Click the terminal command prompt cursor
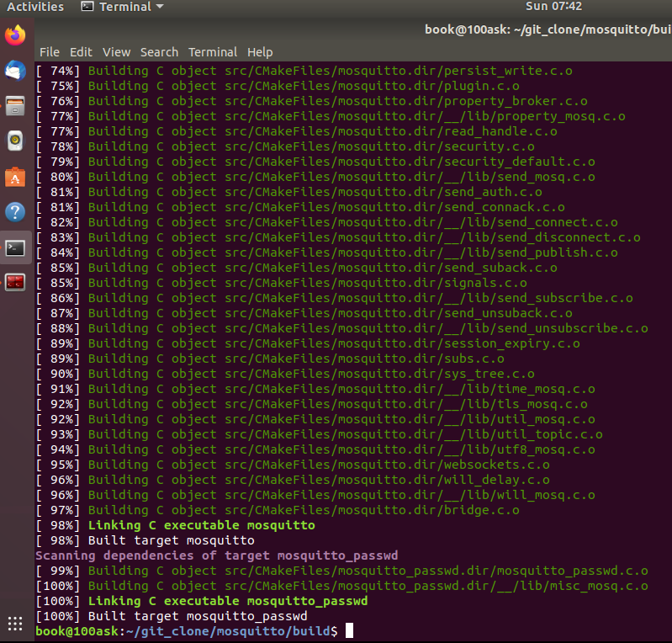This screenshot has height=643, width=672. pos(349,630)
